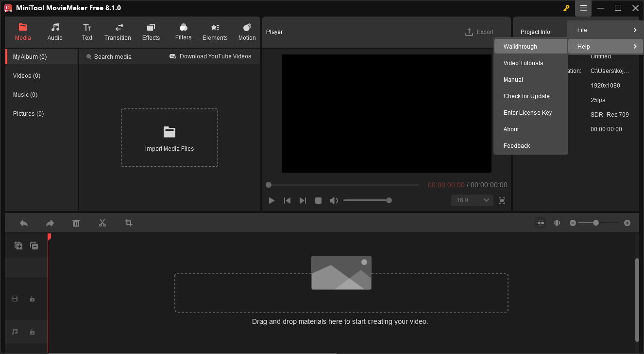Click the MiniTool MovieMaker app logo

click(8, 8)
